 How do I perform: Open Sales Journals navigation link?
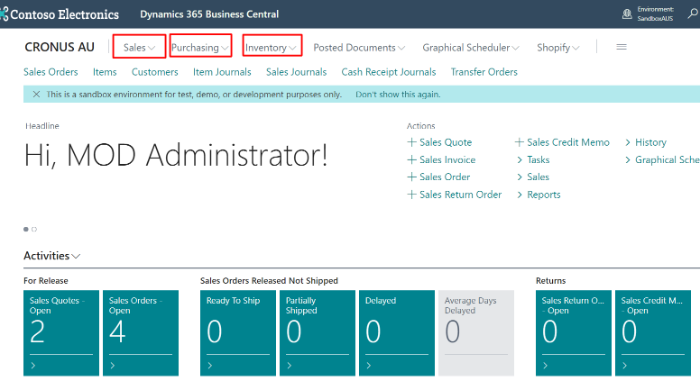[x=296, y=72]
